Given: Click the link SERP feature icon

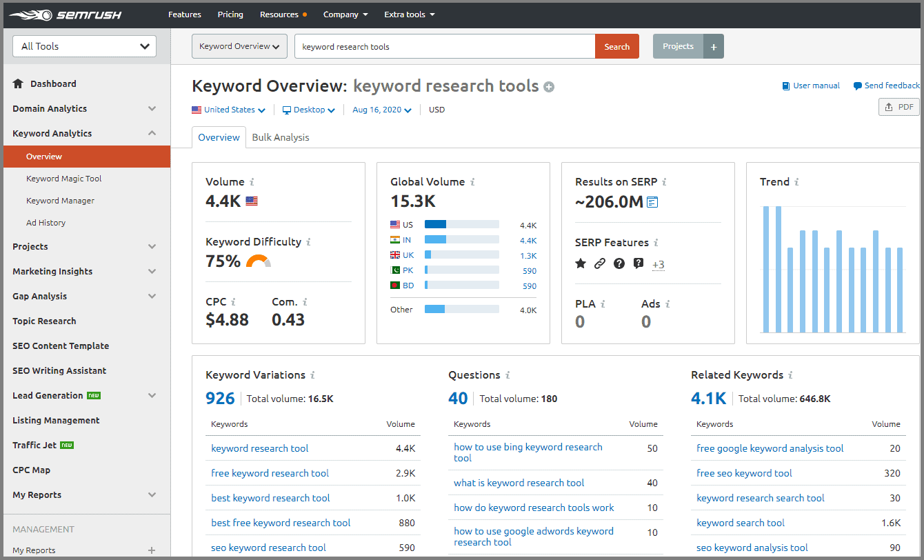Looking at the screenshot, I should click(x=600, y=263).
